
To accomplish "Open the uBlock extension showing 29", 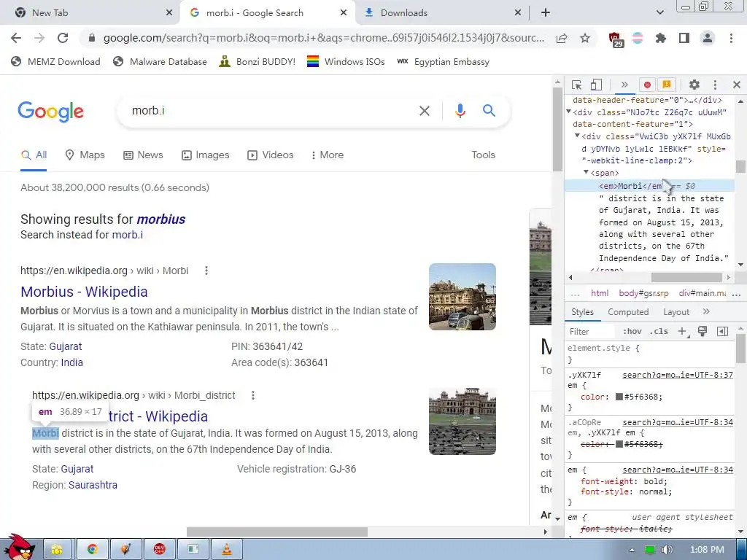I will click(616, 39).
